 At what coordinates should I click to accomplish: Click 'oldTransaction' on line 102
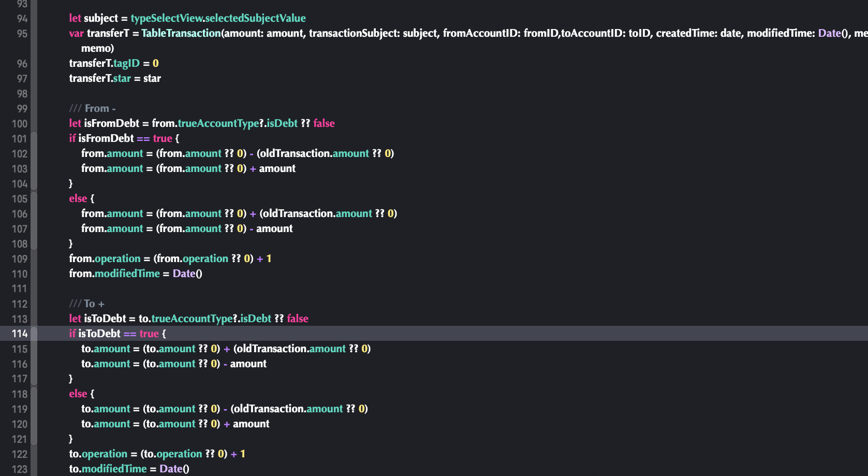pyautogui.click(x=295, y=154)
